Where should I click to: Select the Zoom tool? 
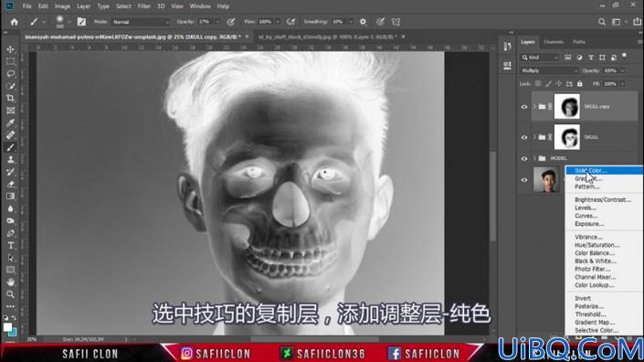click(11, 294)
